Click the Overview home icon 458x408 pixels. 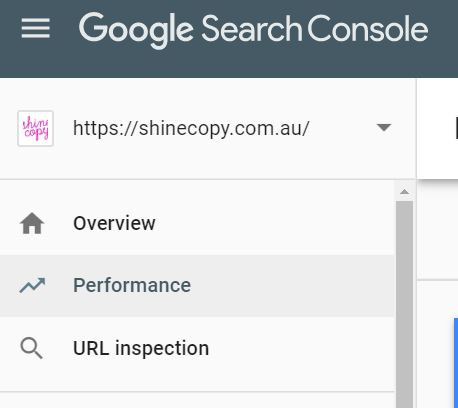click(32, 223)
